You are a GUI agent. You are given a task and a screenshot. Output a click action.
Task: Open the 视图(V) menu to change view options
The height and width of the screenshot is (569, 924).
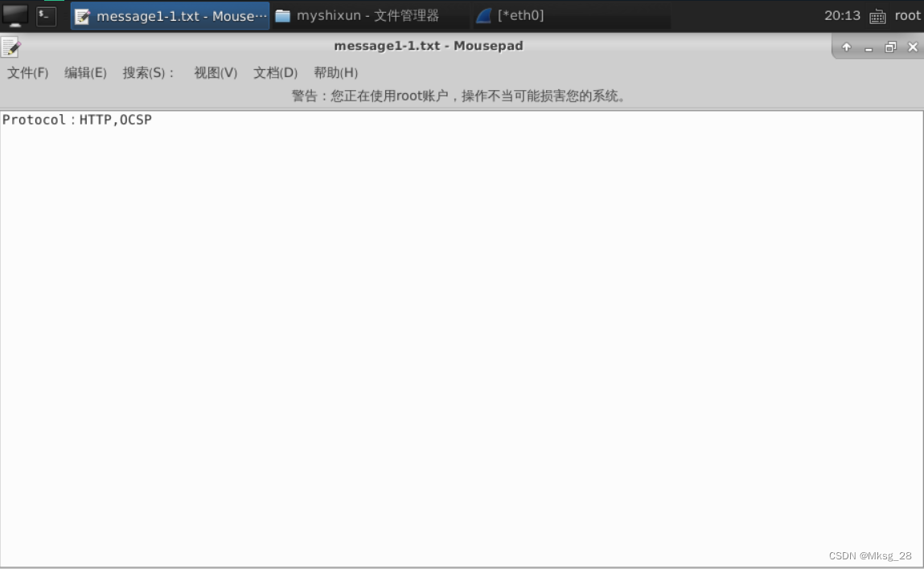[215, 72]
